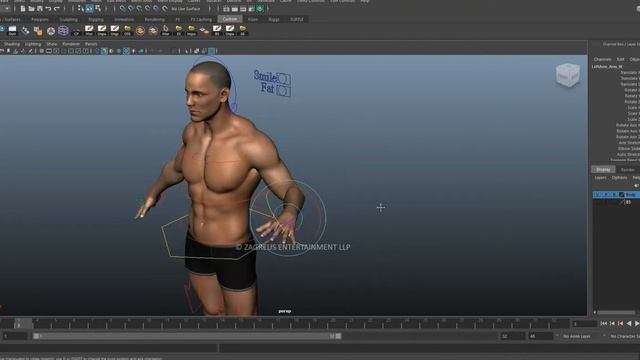
Task: Open the Edit menu in Channel Box
Action: tap(620, 59)
